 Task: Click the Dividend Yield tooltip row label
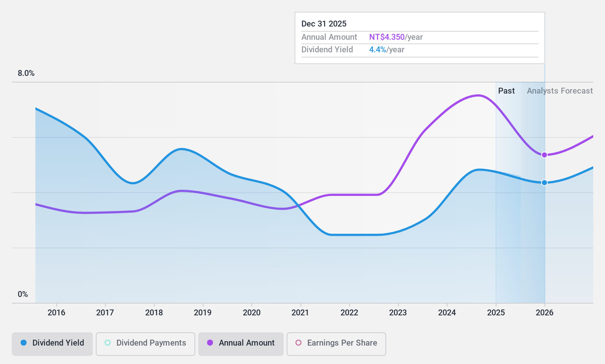coord(327,49)
